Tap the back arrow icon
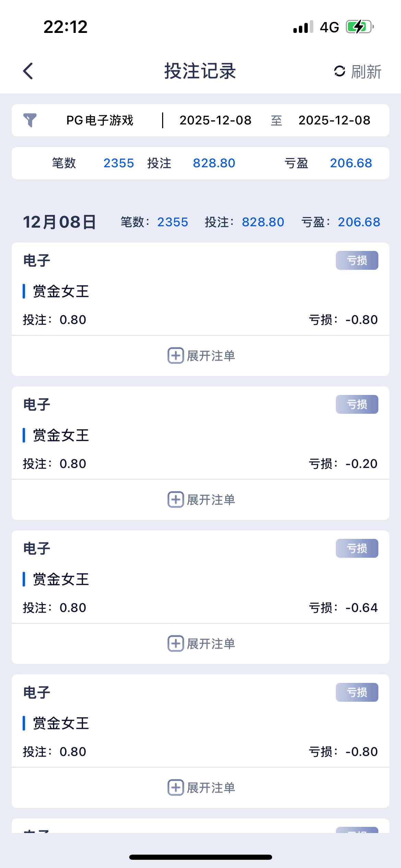The height and width of the screenshot is (868, 401). coord(28,71)
